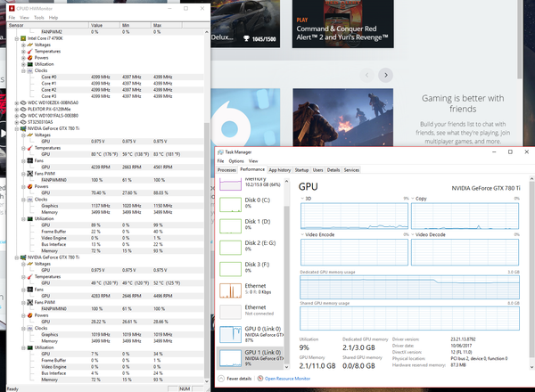Switch to Services tab in Task Manager
The width and height of the screenshot is (535, 392).
pyautogui.click(x=351, y=170)
